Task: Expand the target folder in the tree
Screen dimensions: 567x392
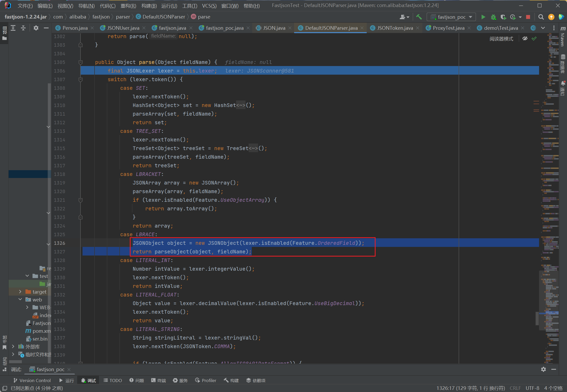Action: pyautogui.click(x=20, y=292)
